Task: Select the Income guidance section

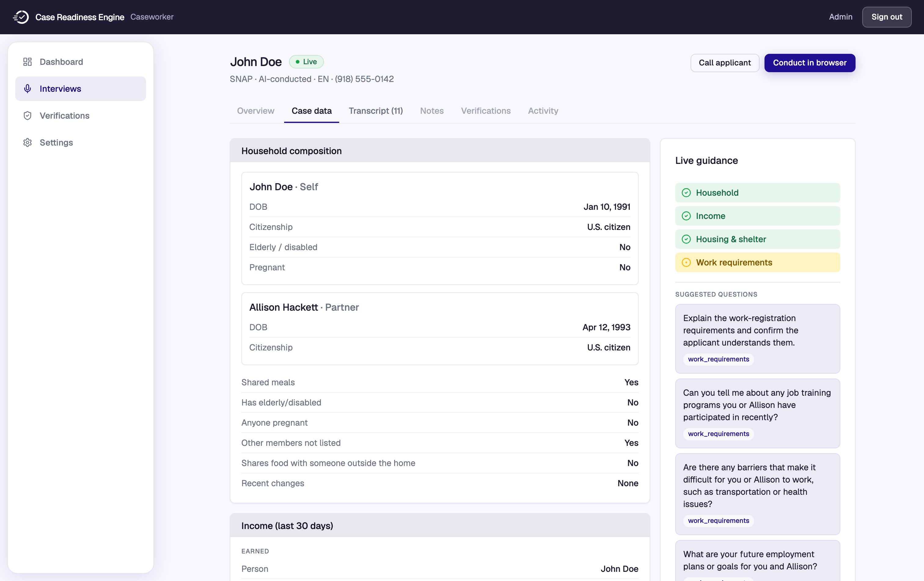Action: (757, 216)
